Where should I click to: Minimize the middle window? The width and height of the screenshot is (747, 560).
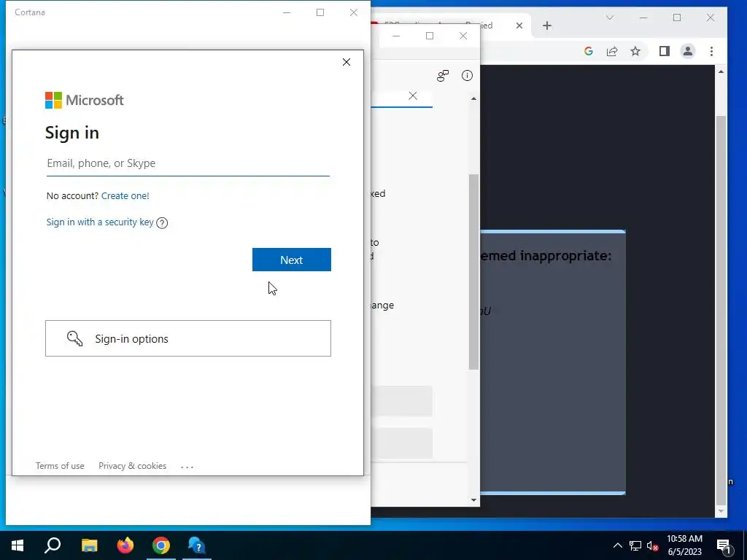(396, 36)
